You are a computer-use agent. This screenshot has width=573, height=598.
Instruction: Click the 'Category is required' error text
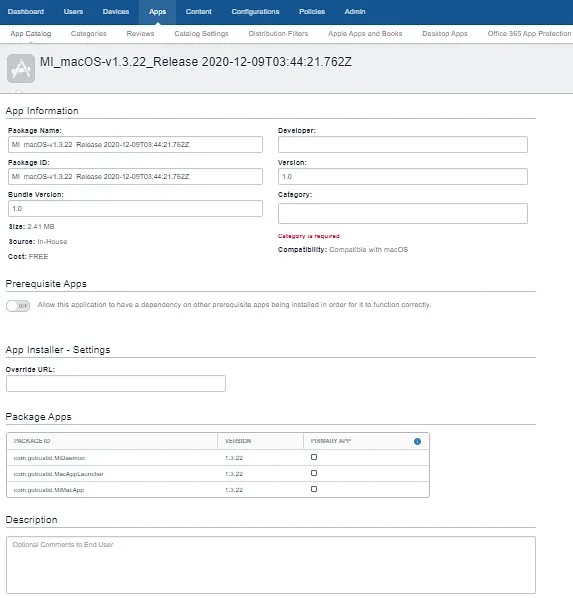(x=309, y=236)
